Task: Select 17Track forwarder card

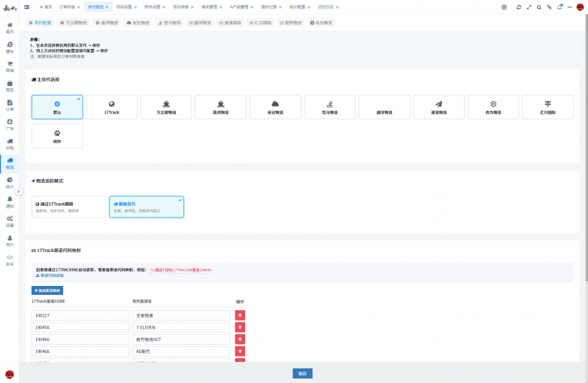Action: point(112,108)
